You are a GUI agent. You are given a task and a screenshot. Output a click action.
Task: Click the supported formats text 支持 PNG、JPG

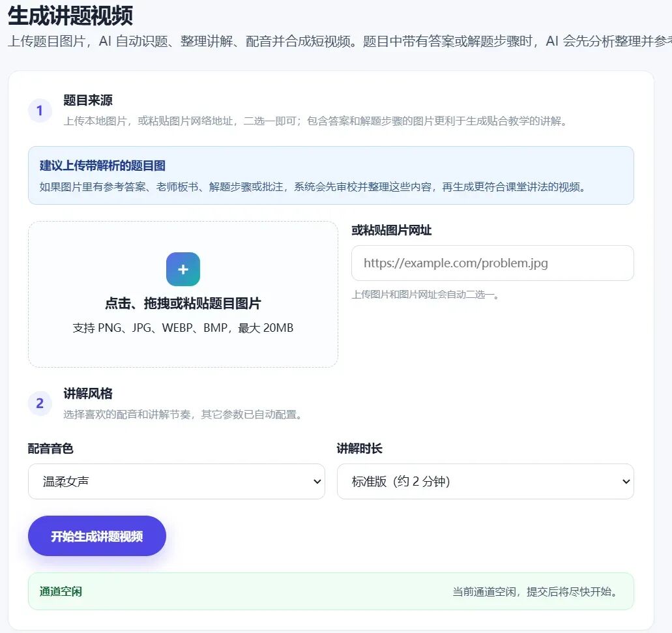tap(183, 328)
